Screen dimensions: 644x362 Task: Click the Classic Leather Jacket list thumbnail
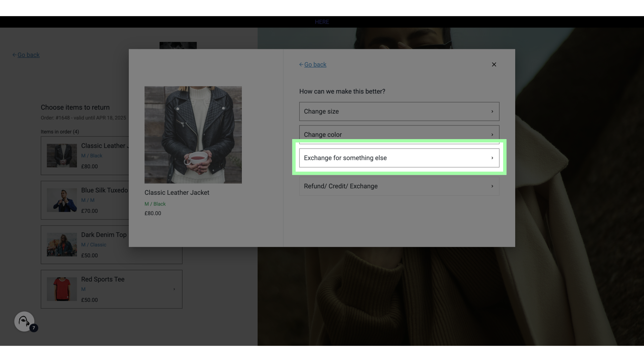coord(62,156)
